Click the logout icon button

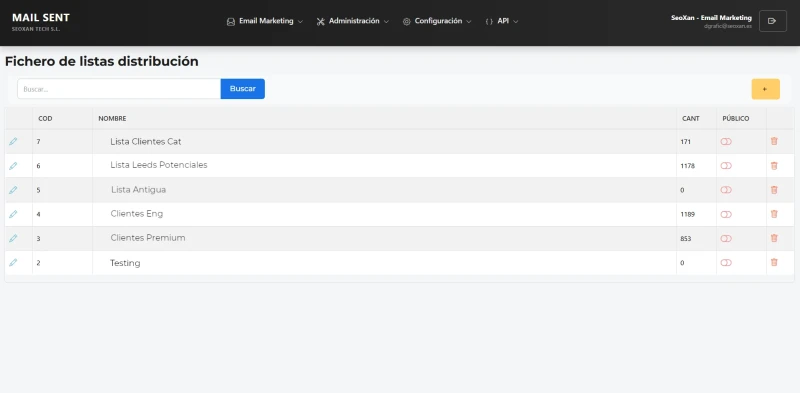pos(772,21)
